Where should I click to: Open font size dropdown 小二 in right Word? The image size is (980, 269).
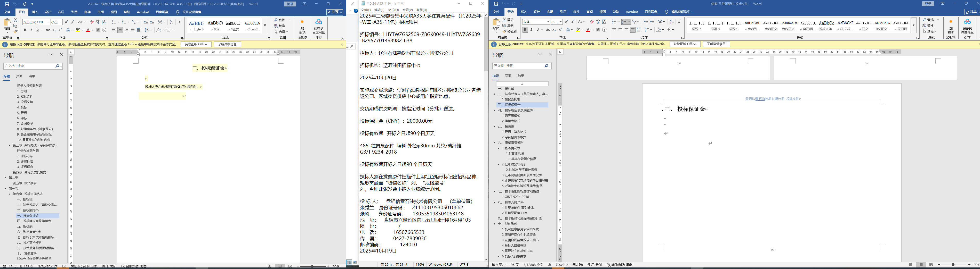561,22
